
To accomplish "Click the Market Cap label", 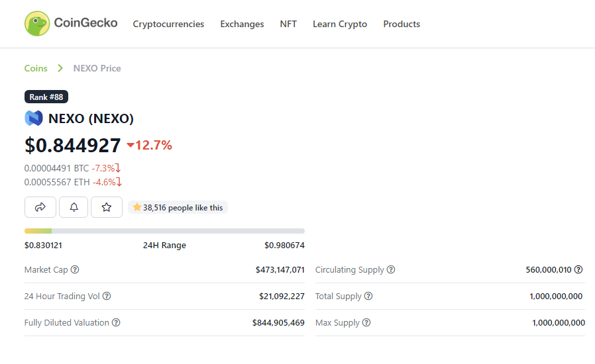I will [x=46, y=269].
